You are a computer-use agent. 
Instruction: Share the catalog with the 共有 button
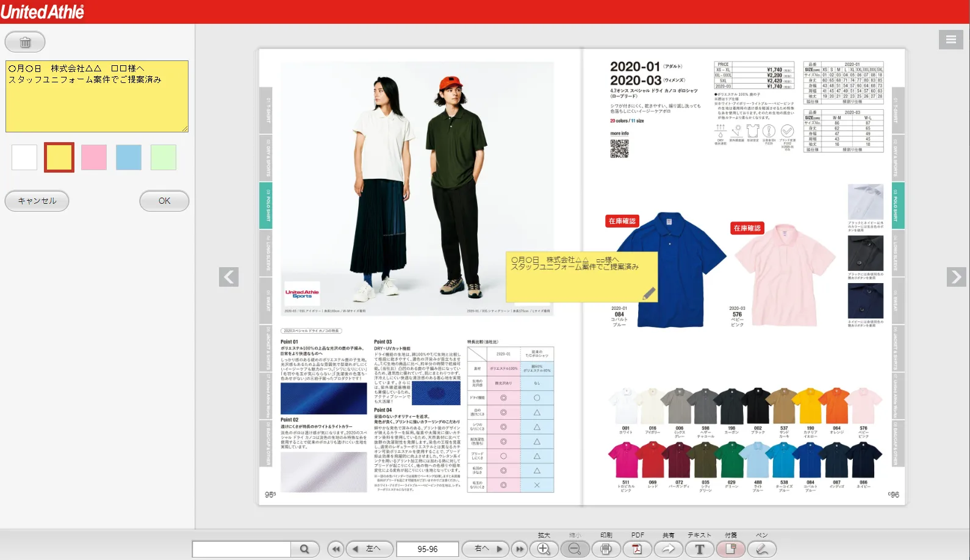pos(668,549)
